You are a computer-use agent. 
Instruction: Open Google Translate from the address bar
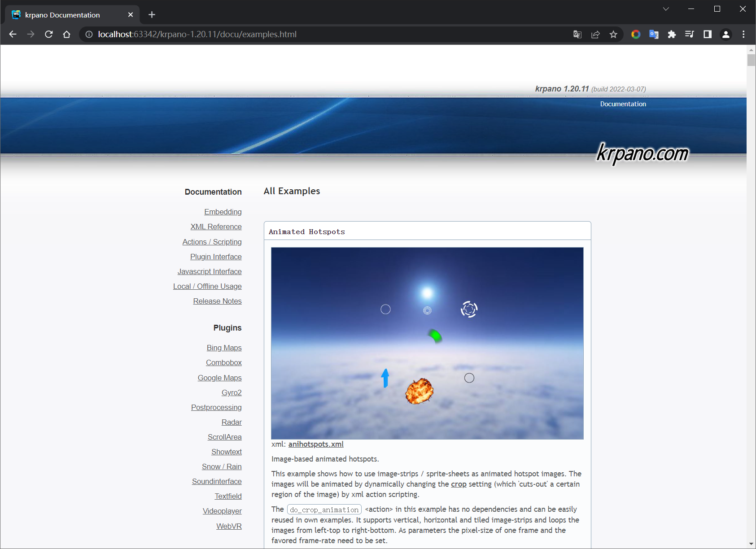(577, 34)
